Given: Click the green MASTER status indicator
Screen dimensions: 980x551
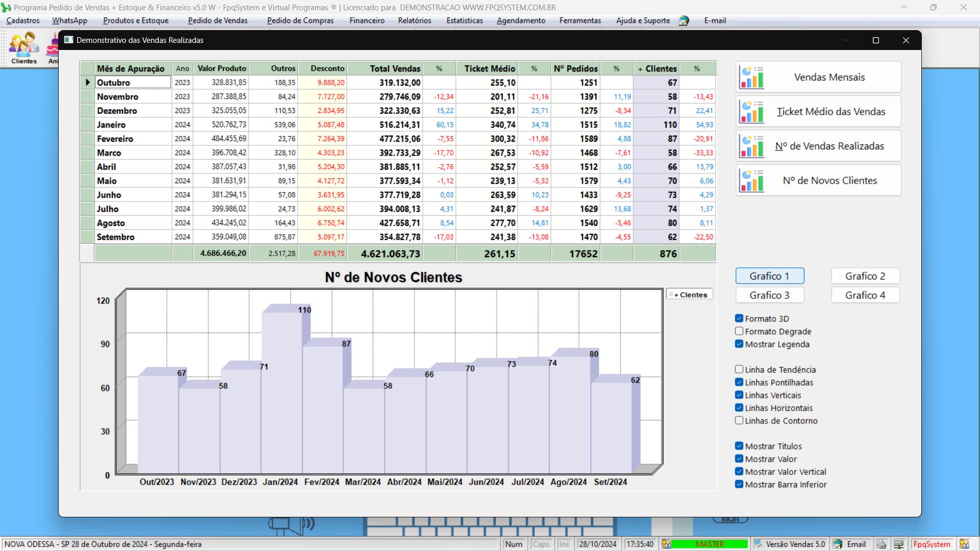Looking at the screenshot, I should point(709,544).
